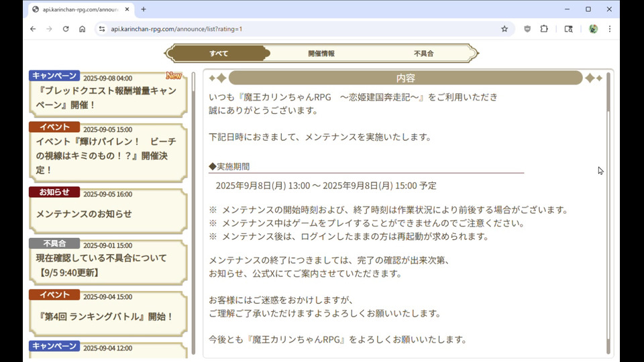Screen dimensions: 644x362
Task: Minimize the browser window
Action: pos(568,9)
